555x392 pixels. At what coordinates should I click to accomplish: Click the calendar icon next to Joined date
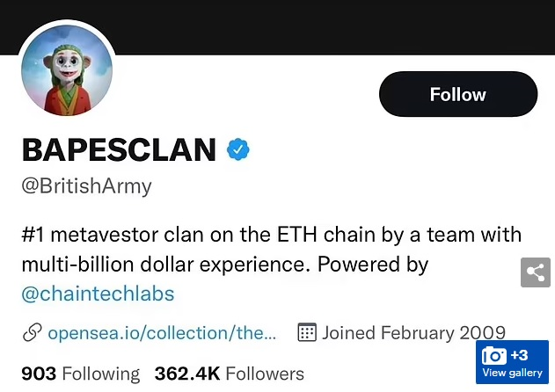[x=307, y=333]
